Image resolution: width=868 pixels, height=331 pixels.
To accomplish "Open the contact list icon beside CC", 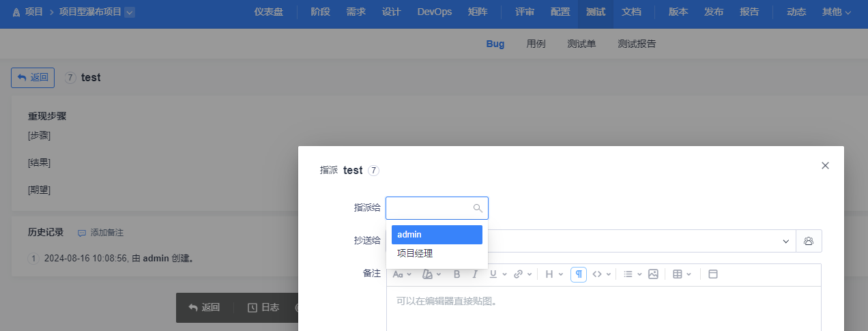I will [x=809, y=241].
